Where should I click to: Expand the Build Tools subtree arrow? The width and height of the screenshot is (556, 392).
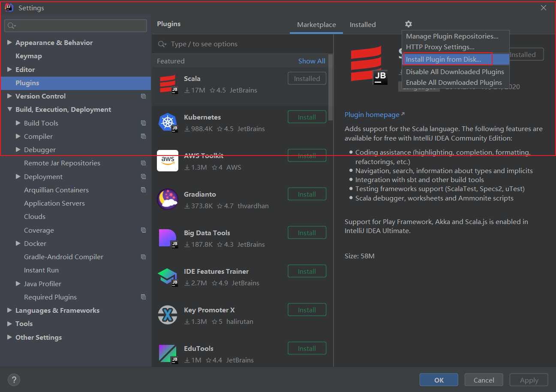[18, 123]
